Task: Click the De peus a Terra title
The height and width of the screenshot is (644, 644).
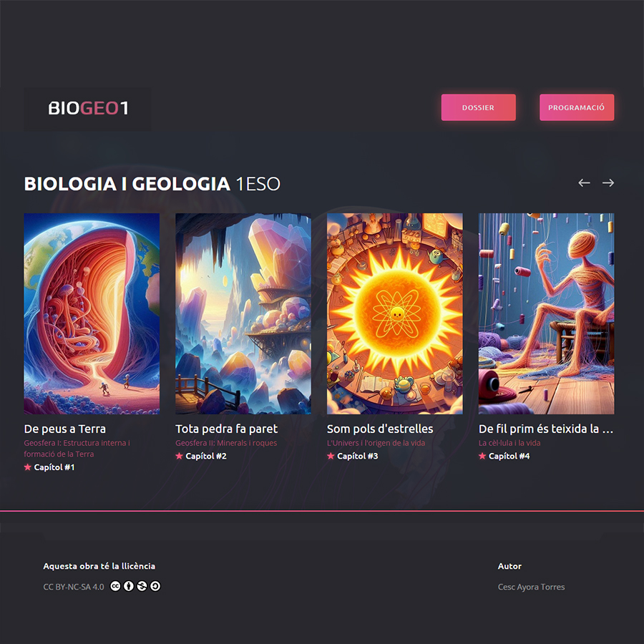Action: point(65,429)
